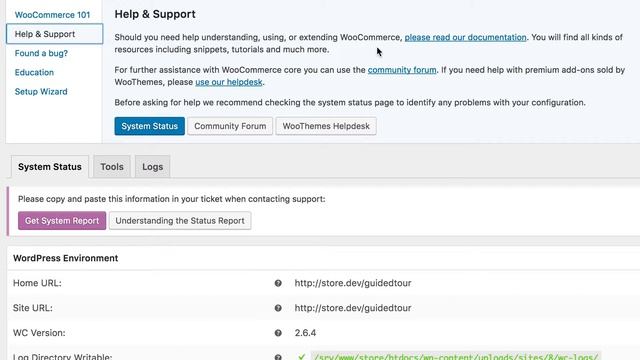
Task: Switch to the Tools tab
Action: 112,167
